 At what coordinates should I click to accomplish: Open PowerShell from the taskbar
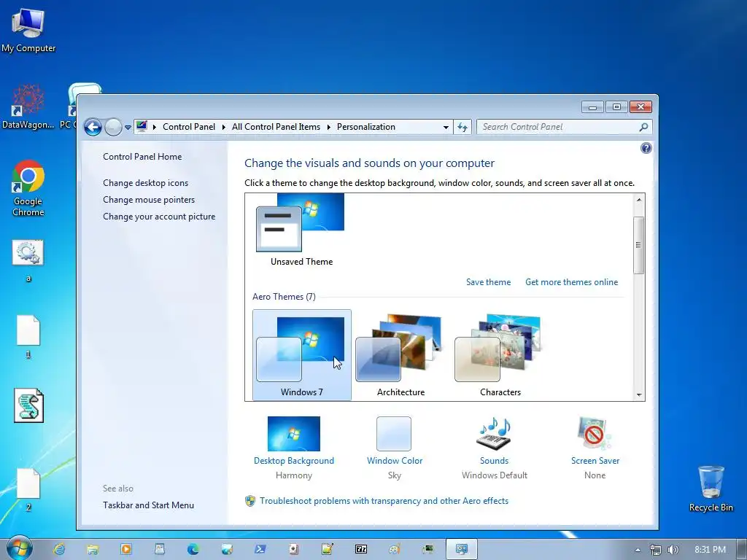click(x=260, y=549)
